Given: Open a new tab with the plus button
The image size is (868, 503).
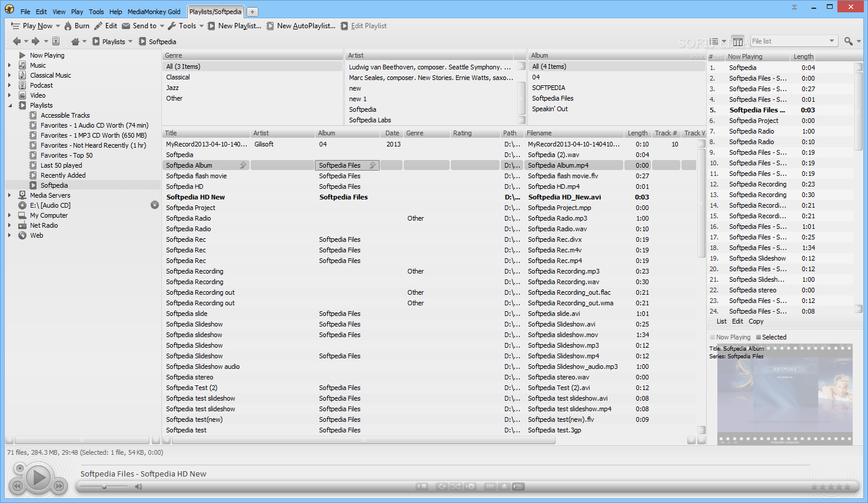Looking at the screenshot, I should point(252,12).
